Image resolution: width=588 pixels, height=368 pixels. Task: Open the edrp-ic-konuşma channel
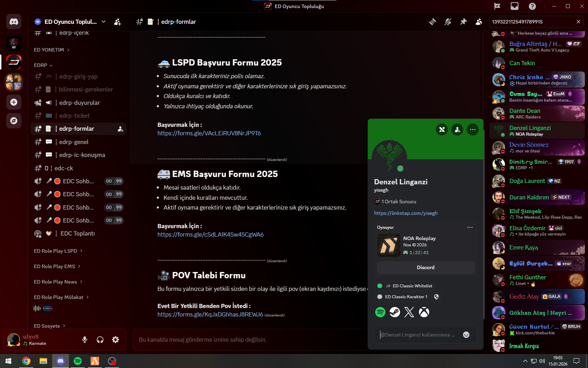[78, 155]
